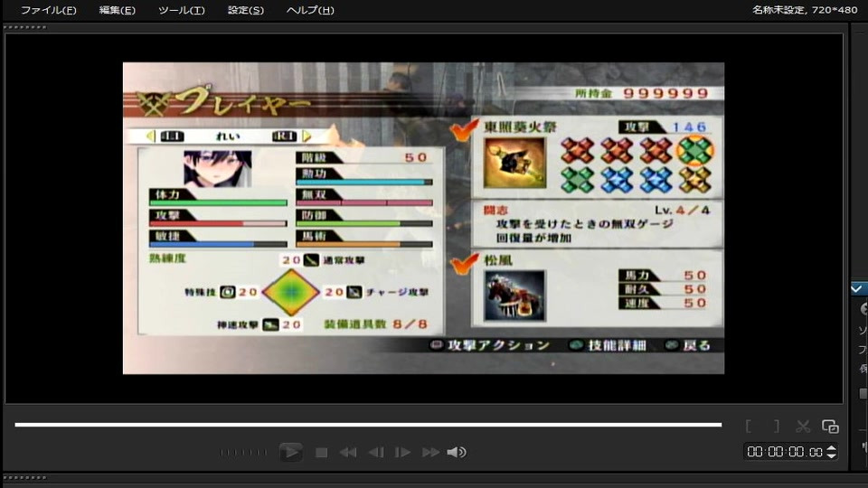Step forward one frame
This screenshot has width=868, height=488.
point(402,453)
